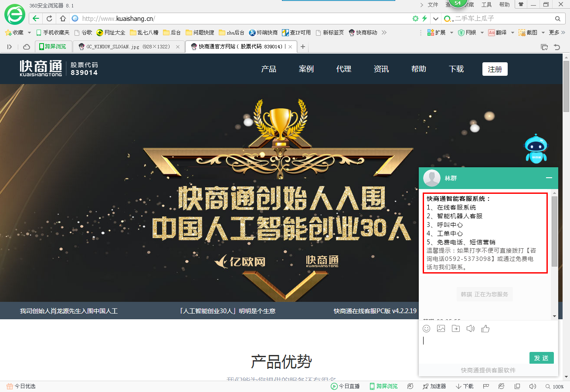Click the 100% zoom level in status bar
The height and width of the screenshot is (392, 570).
point(555,387)
